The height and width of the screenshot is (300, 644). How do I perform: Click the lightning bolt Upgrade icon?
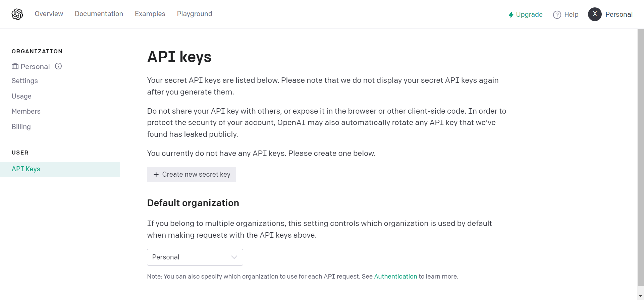tap(511, 14)
